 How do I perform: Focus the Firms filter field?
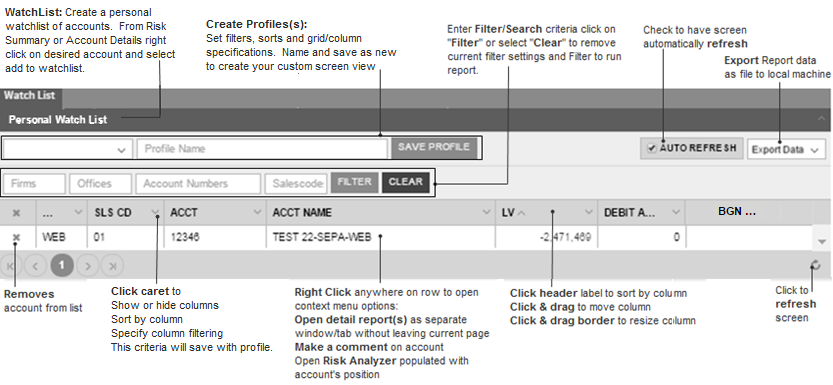pyautogui.click(x=34, y=184)
